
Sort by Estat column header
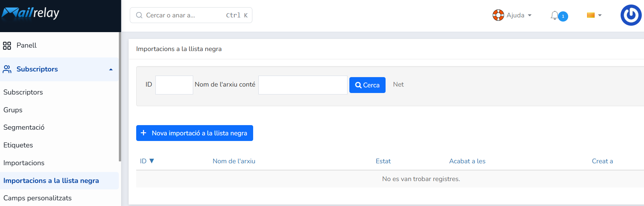click(383, 161)
